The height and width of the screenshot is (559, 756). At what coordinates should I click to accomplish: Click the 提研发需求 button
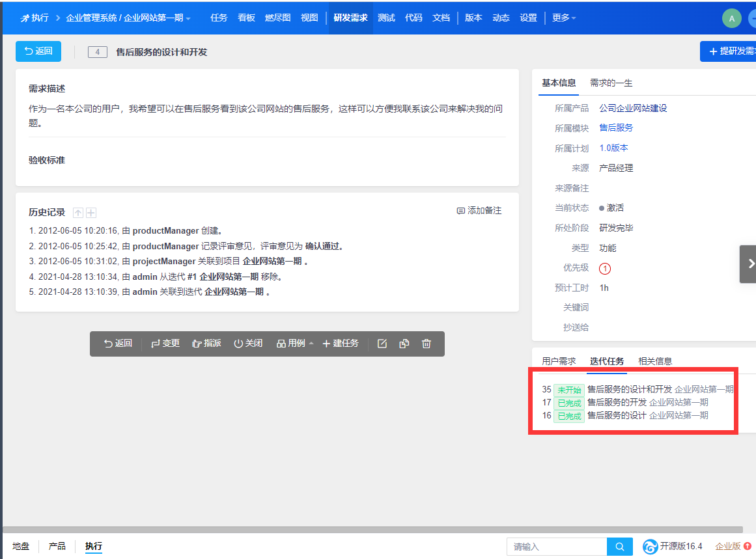(729, 51)
